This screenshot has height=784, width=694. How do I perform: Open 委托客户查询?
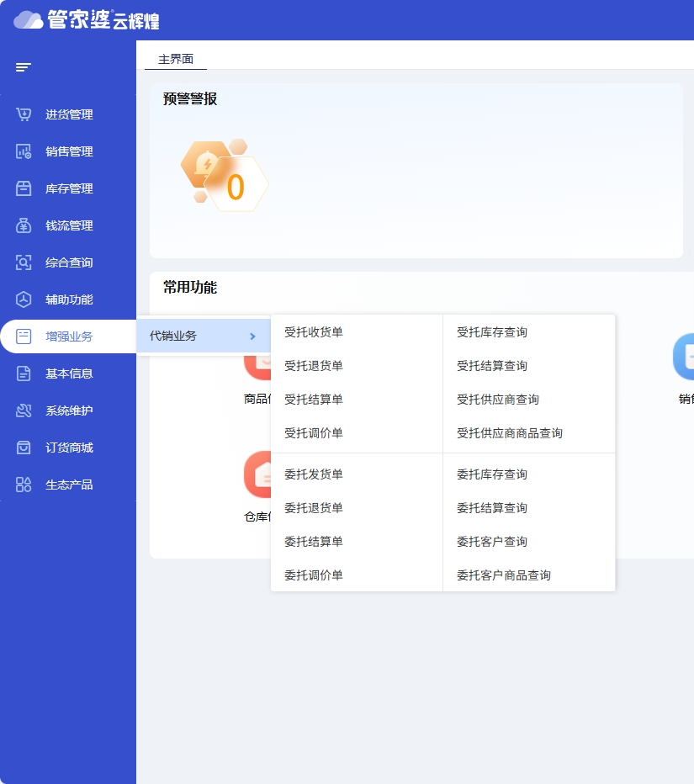tap(492, 542)
